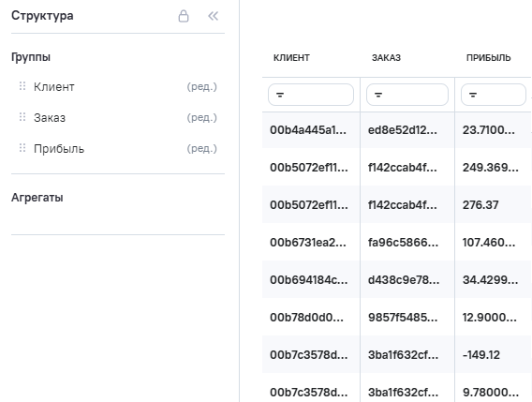
Task: Collapse the Структура panel with double chevron
Action: 213,16
